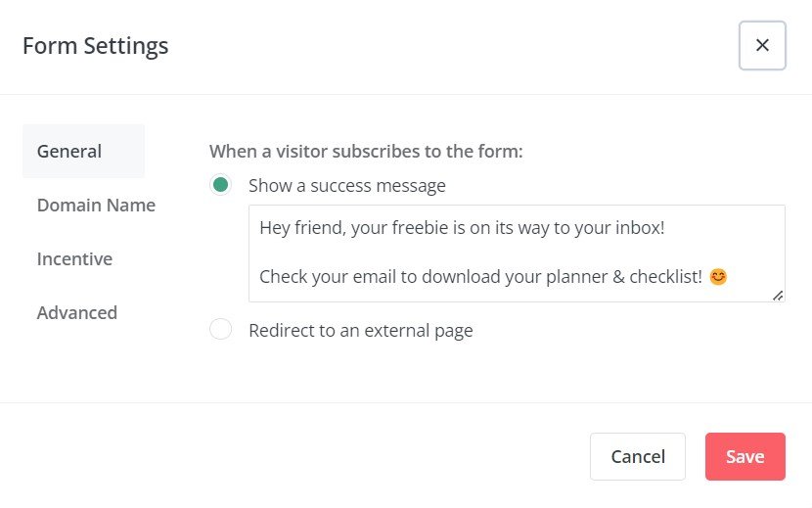
Task: Place cursor in 'Hey friend, your freebie' line
Action: click(462, 227)
